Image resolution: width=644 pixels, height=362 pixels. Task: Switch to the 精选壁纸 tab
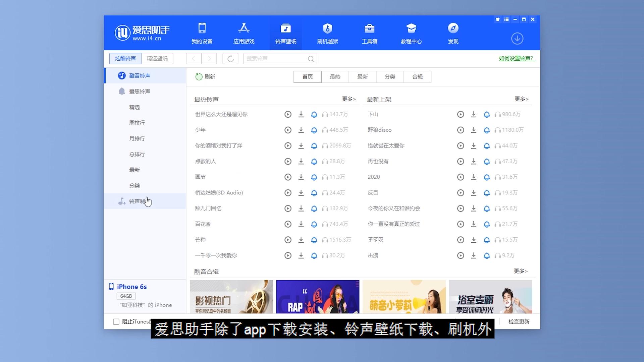tap(157, 58)
